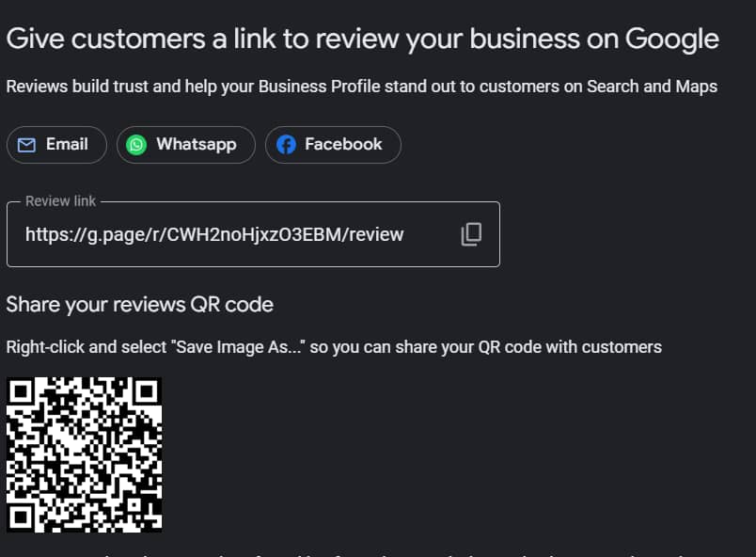Click the "Review link" field label

point(61,201)
